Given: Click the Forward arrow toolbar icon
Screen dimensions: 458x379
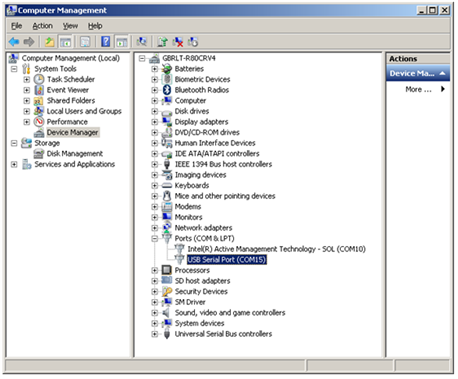Looking at the screenshot, I should [29, 42].
